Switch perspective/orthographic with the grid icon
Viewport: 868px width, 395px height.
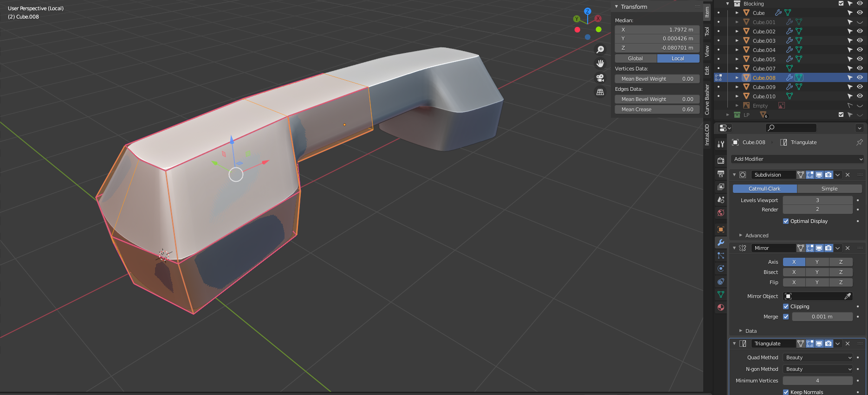600,92
